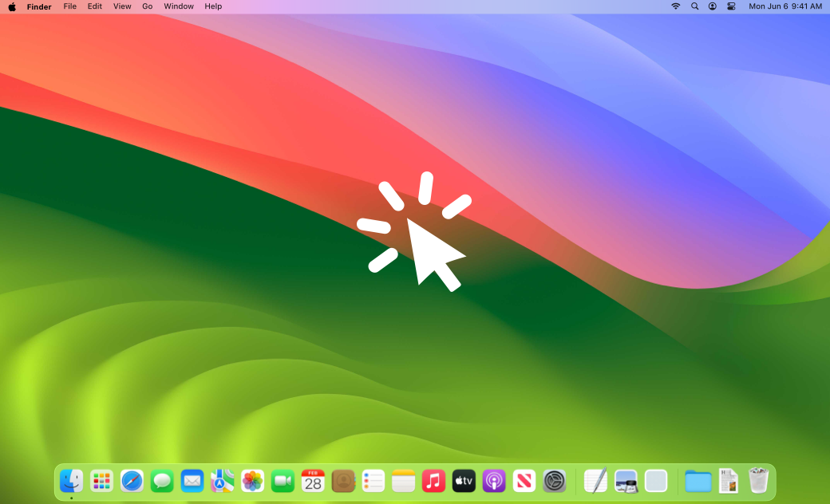Open System Settings
Screen dimensions: 830x504
[554, 481]
